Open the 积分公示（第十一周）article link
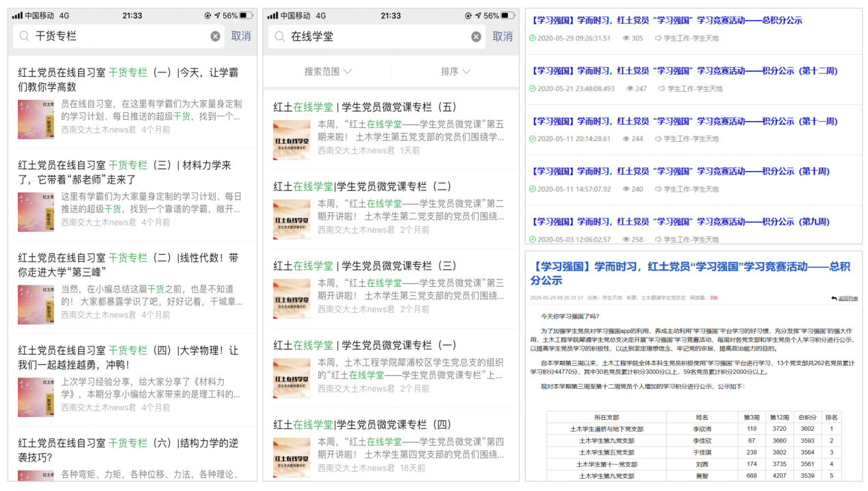The image size is (868, 491). click(x=685, y=121)
